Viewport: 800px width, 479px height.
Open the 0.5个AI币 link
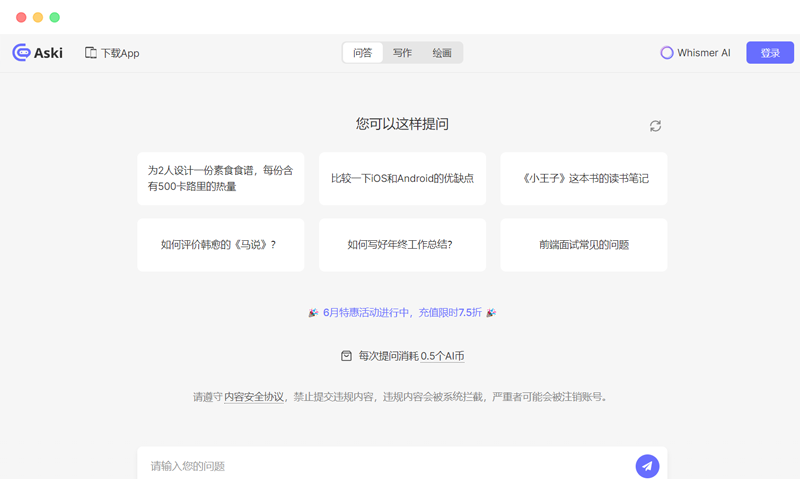(442, 356)
